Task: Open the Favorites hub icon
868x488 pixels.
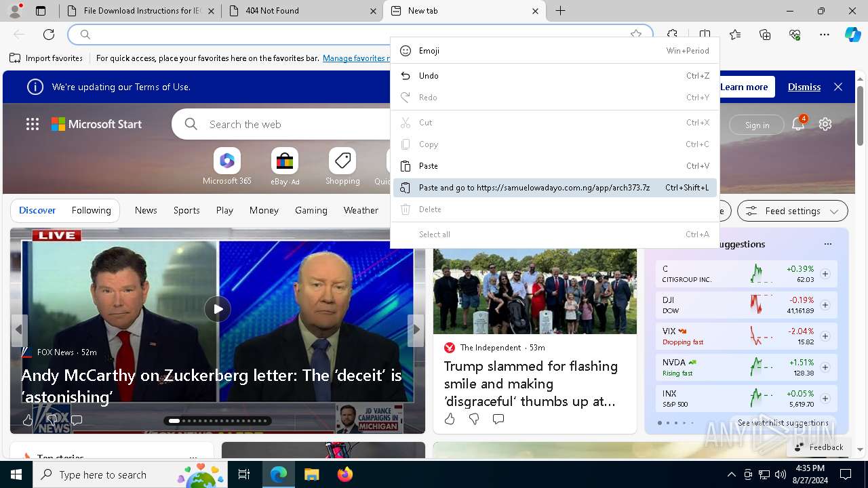Action: tap(735, 35)
